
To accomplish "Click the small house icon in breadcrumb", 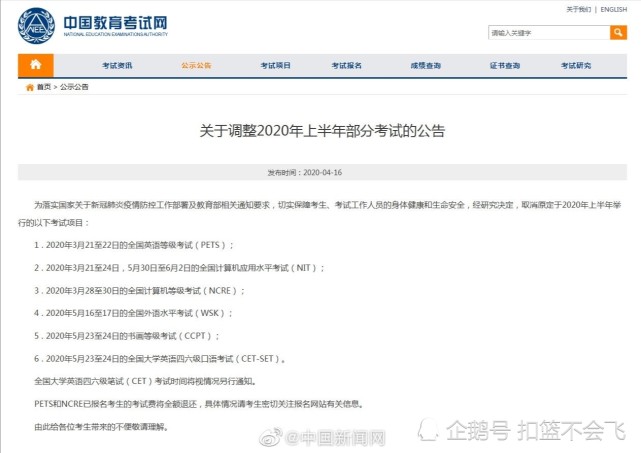I will (x=29, y=87).
